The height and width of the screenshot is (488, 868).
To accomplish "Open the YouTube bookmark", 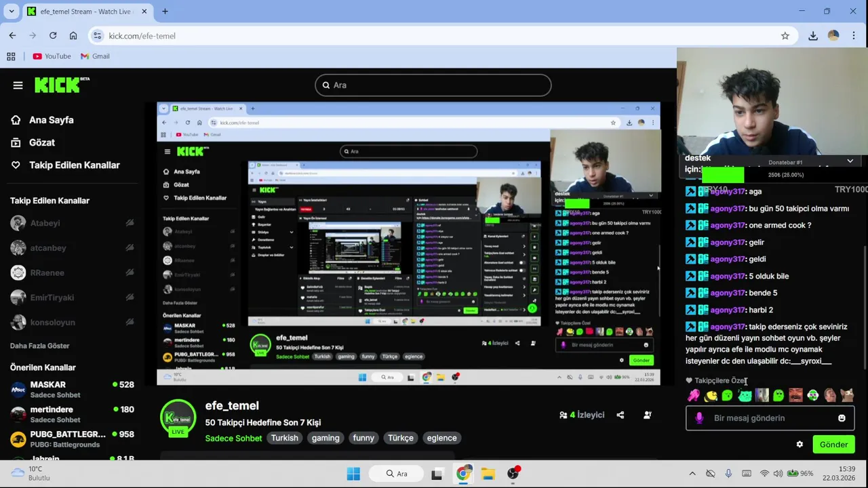I will [x=52, y=56].
